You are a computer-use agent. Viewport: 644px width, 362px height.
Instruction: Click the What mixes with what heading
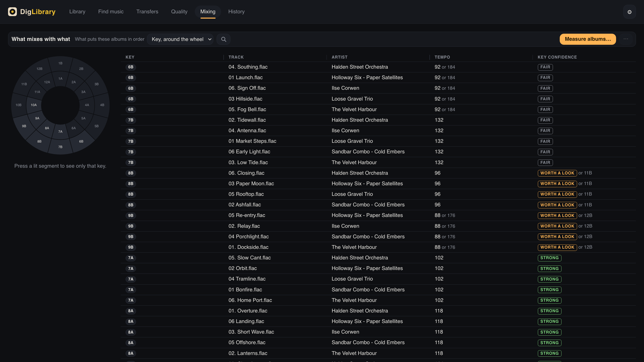pyautogui.click(x=41, y=39)
